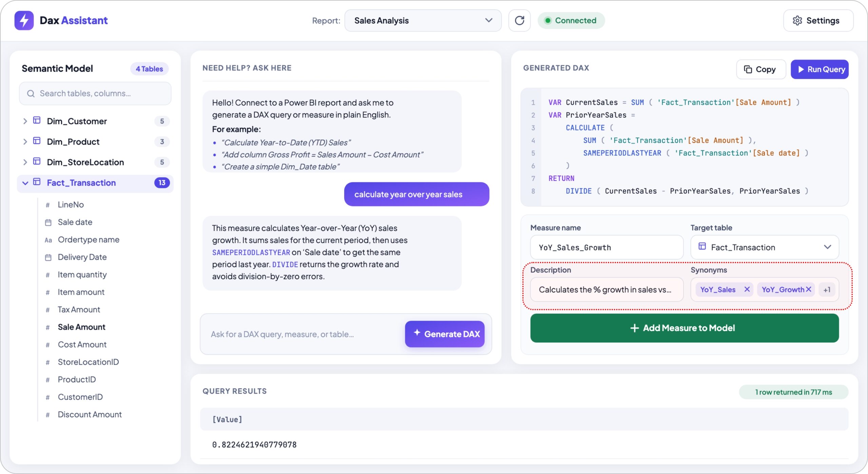Collapse the Fact_Transaction table
This screenshot has height=474, width=868.
pyautogui.click(x=25, y=183)
